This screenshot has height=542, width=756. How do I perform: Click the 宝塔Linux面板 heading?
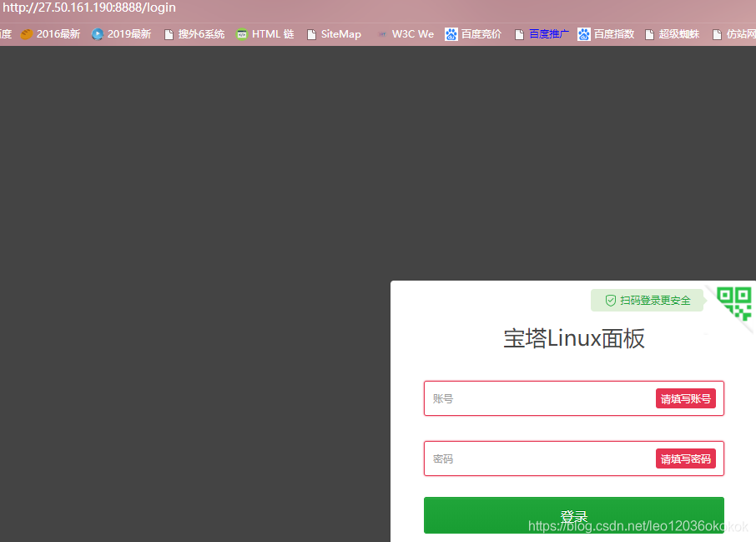pyautogui.click(x=574, y=338)
